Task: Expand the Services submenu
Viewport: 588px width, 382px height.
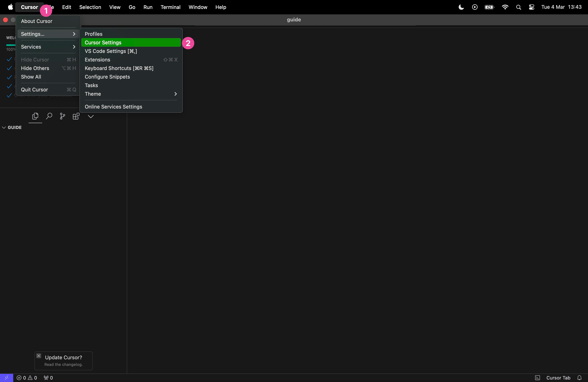Action: [x=48, y=47]
